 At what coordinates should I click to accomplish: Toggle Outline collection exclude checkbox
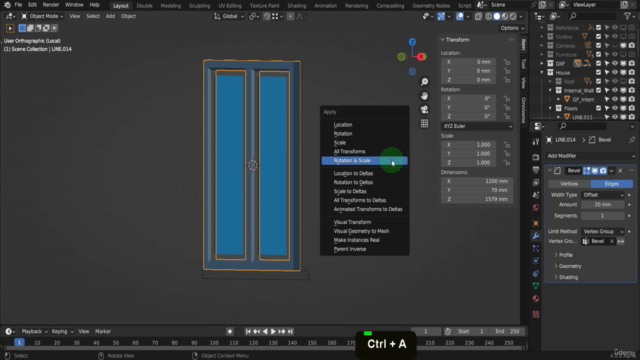(598, 37)
